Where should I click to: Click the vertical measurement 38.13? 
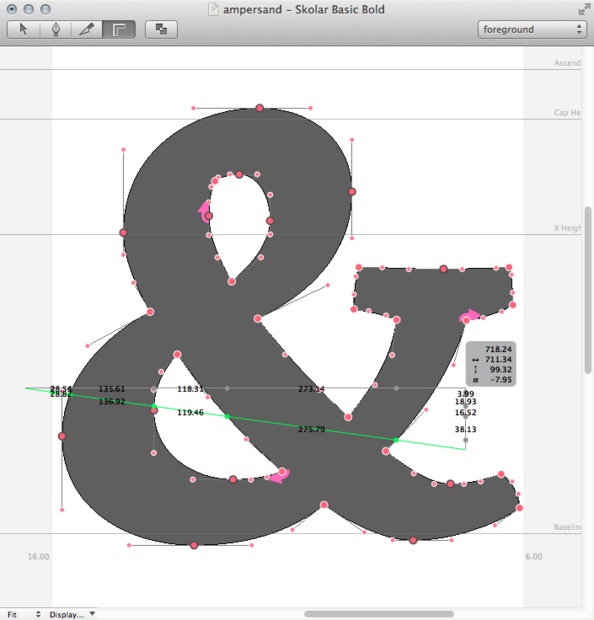click(465, 429)
